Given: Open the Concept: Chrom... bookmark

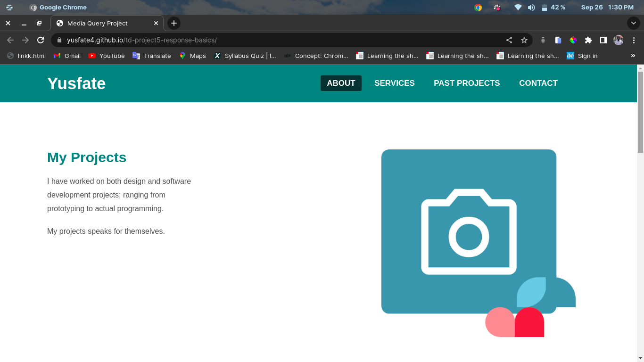Looking at the screenshot, I should pyautogui.click(x=316, y=56).
